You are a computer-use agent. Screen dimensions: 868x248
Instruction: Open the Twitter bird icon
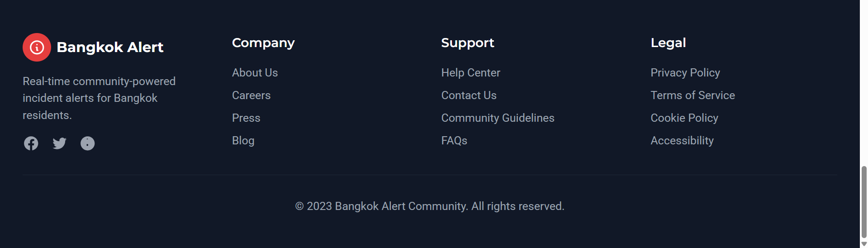coord(59,143)
